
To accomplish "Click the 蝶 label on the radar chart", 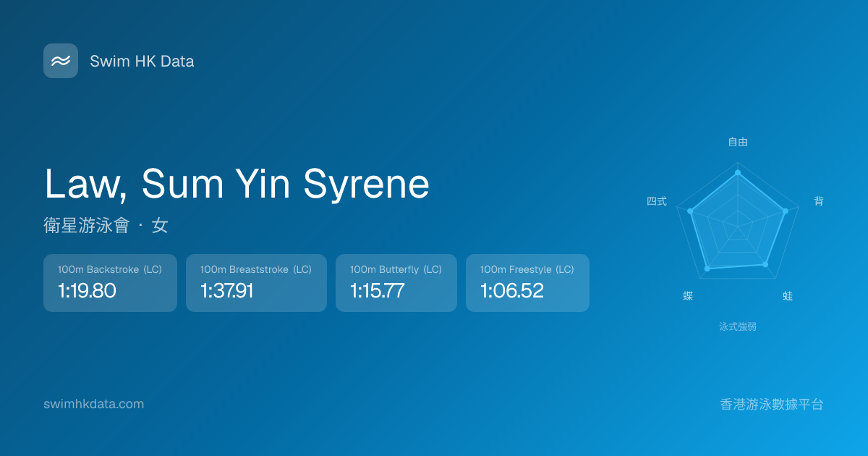I will [688, 296].
